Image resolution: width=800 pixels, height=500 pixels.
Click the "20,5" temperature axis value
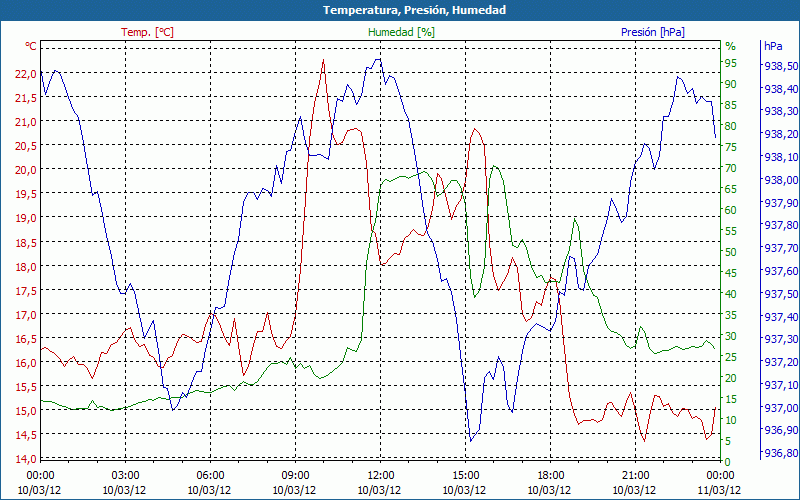pos(26,146)
